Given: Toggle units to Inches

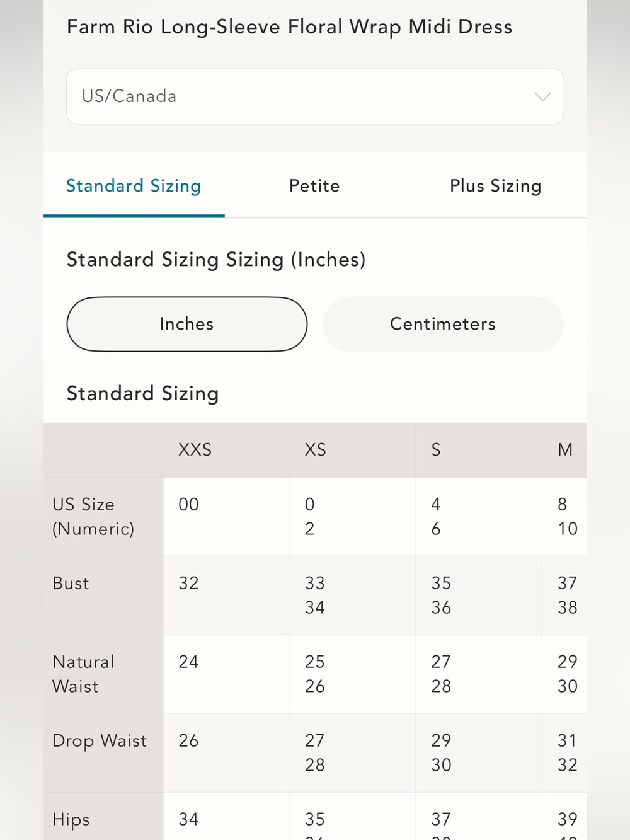Looking at the screenshot, I should pos(187,324).
